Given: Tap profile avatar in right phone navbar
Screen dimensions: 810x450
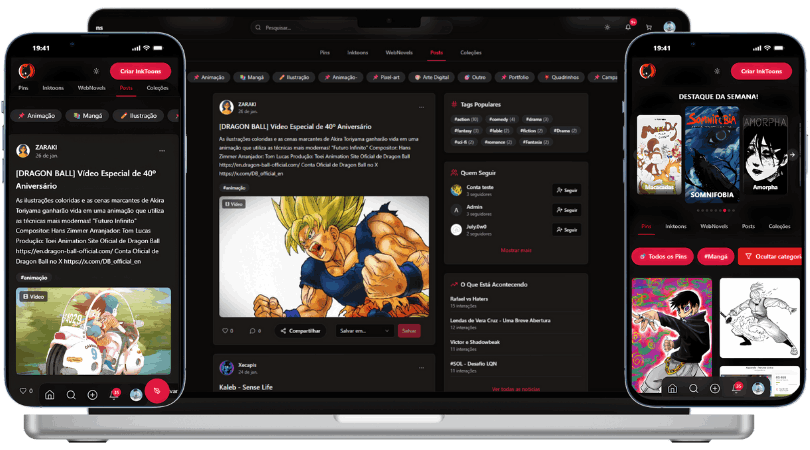Looking at the screenshot, I should [x=758, y=389].
